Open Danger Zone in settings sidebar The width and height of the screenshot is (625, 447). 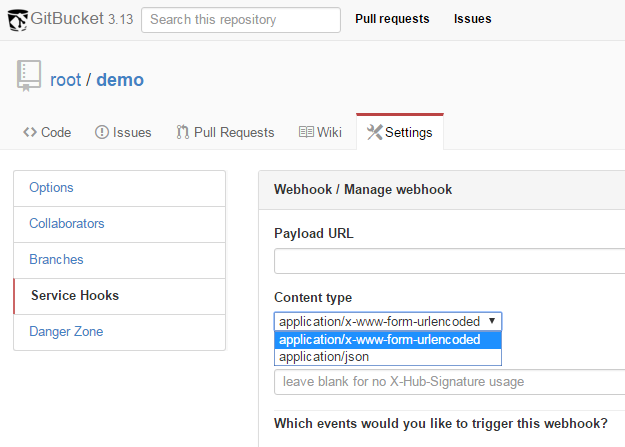pyautogui.click(x=120, y=332)
